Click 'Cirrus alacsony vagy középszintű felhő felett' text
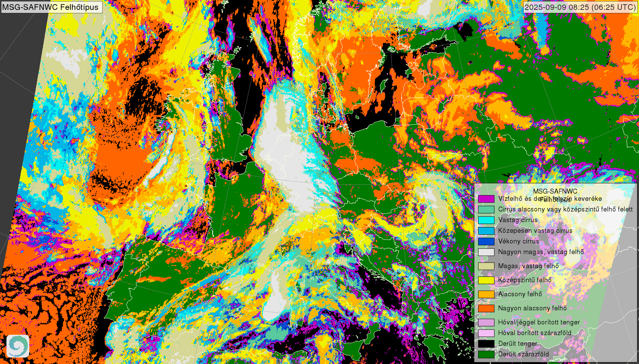 [565, 209]
